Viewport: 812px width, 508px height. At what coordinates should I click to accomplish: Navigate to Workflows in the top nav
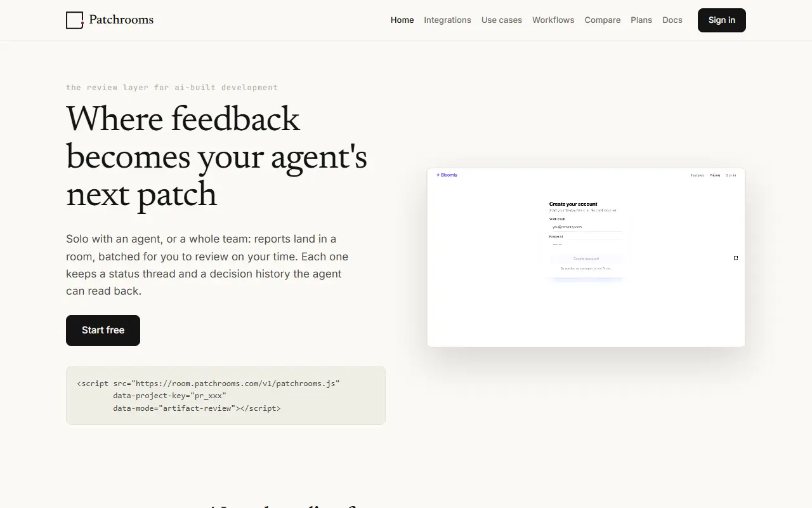[x=553, y=20]
